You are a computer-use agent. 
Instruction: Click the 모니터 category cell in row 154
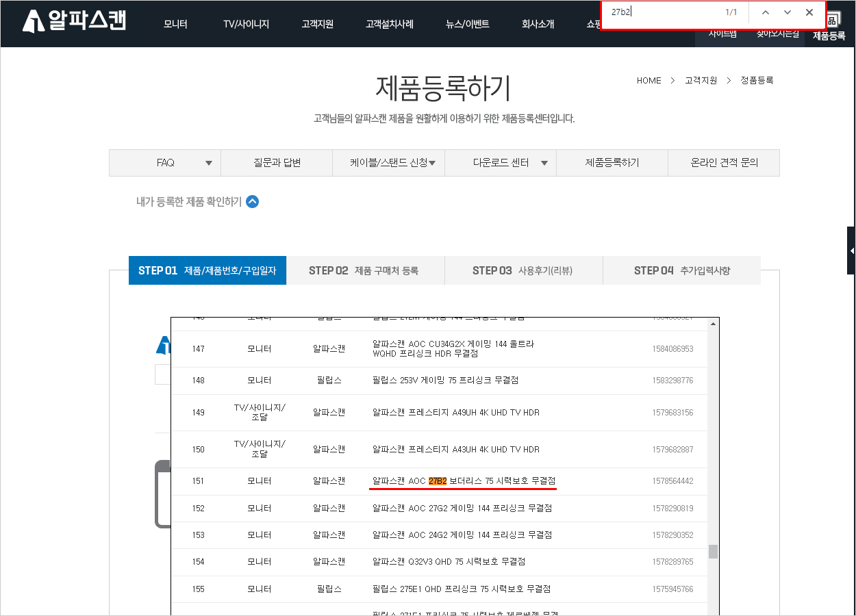(260, 561)
